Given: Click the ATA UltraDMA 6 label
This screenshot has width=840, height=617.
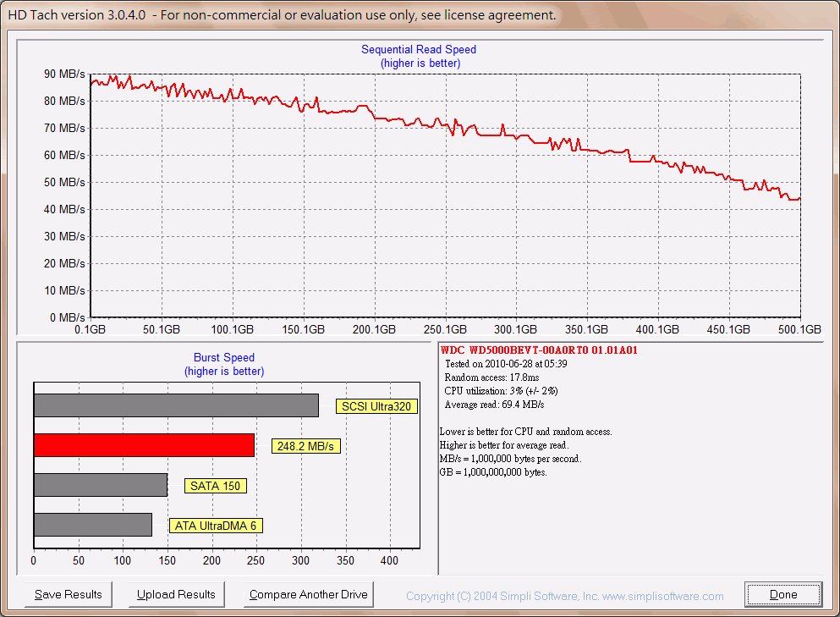Looking at the screenshot, I should pyautogui.click(x=216, y=526).
